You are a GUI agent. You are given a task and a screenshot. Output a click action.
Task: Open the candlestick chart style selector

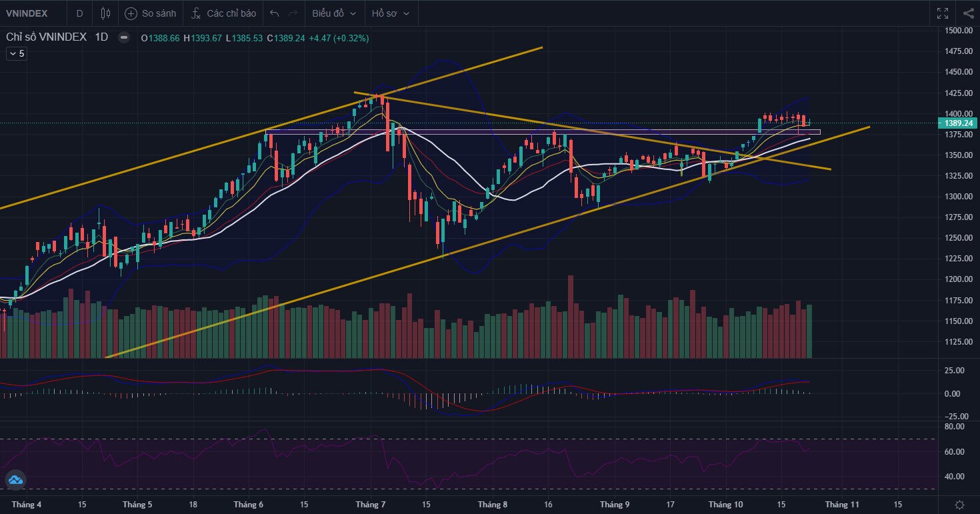(x=105, y=13)
